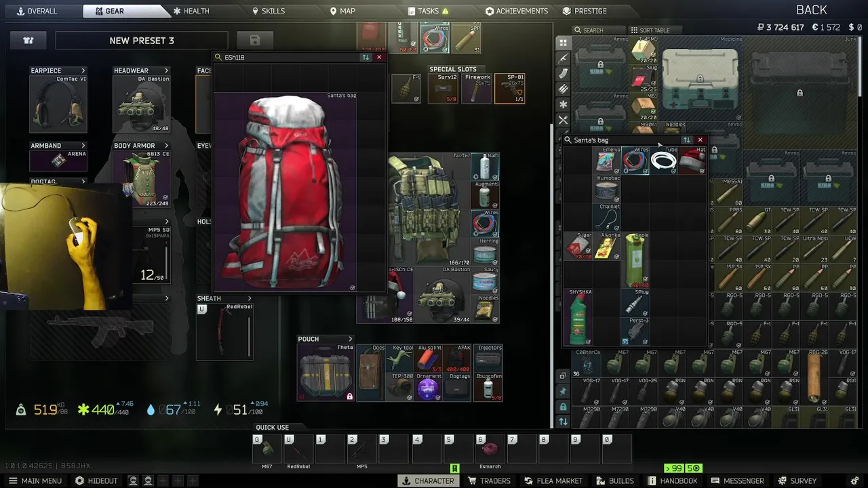Select the ComTac VI earpiece item
868x488 pixels.
pos(58,104)
